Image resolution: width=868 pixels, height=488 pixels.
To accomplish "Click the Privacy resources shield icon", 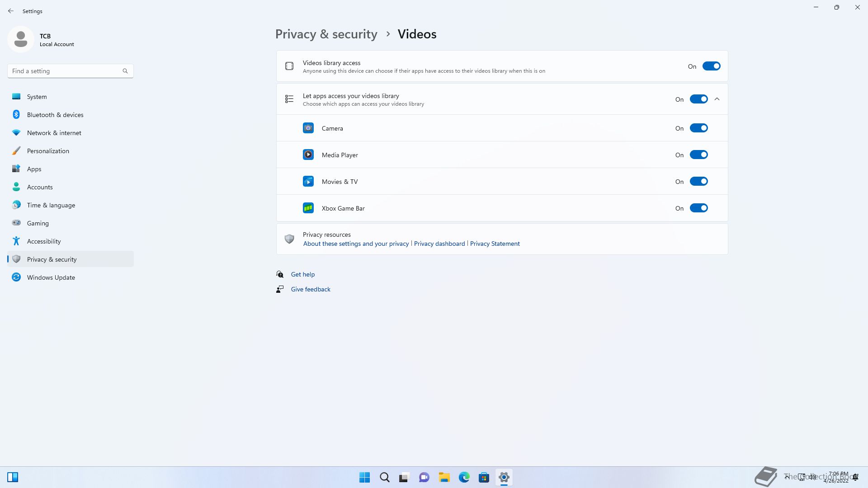I will pyautogui.click(x=289, y=239).
